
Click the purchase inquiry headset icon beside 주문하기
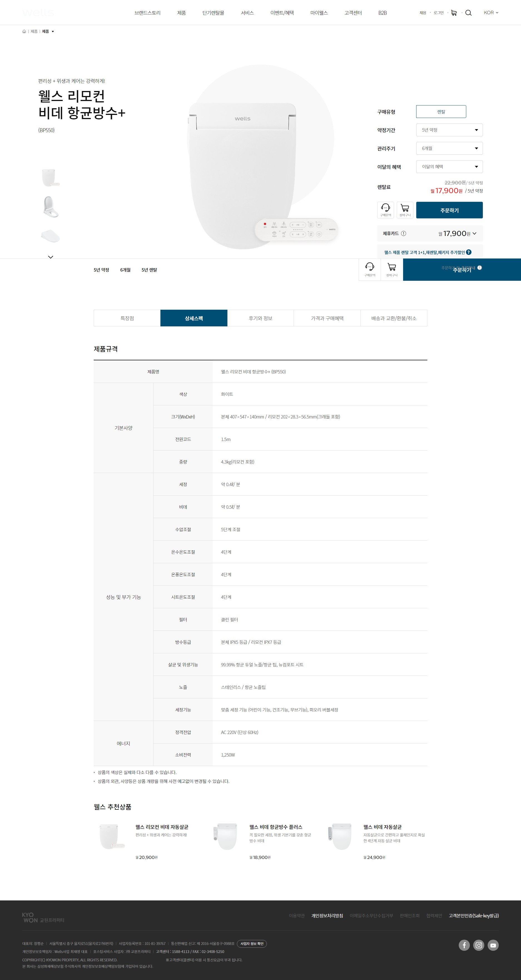[385, 210]
